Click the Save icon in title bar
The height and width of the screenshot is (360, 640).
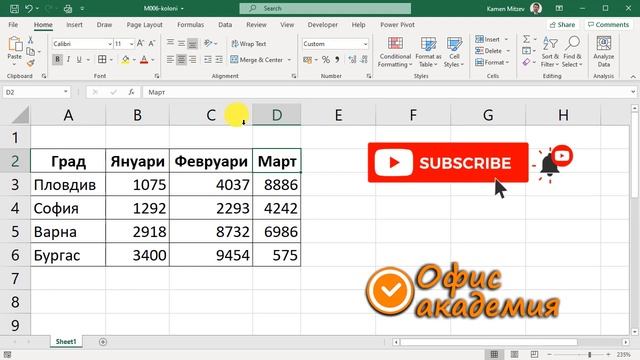pyautogui.click(x=14, y=8)
